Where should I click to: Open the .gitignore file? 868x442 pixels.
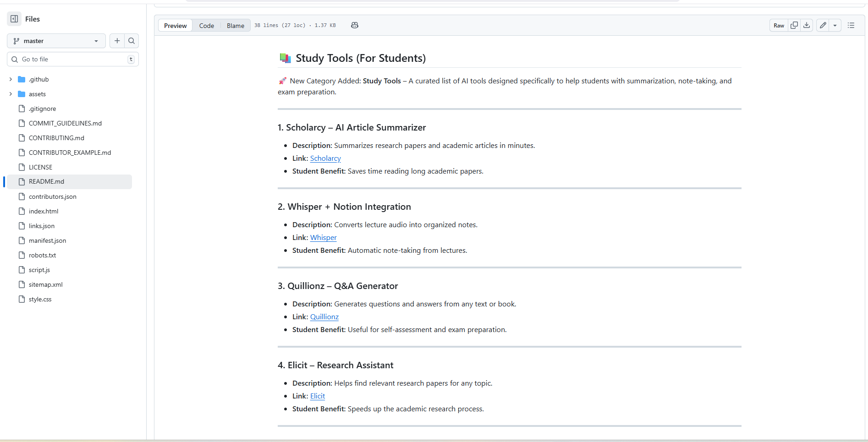coord(42,109)
